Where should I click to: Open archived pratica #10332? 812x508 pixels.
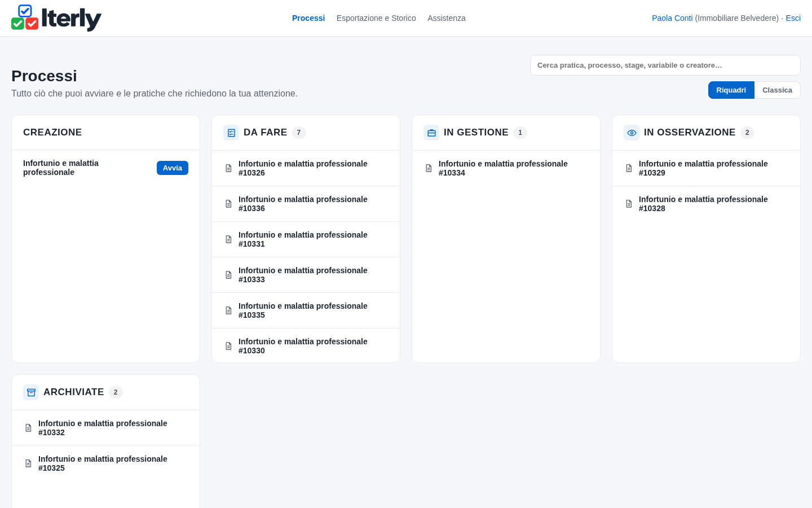click(x=105, y=428)
